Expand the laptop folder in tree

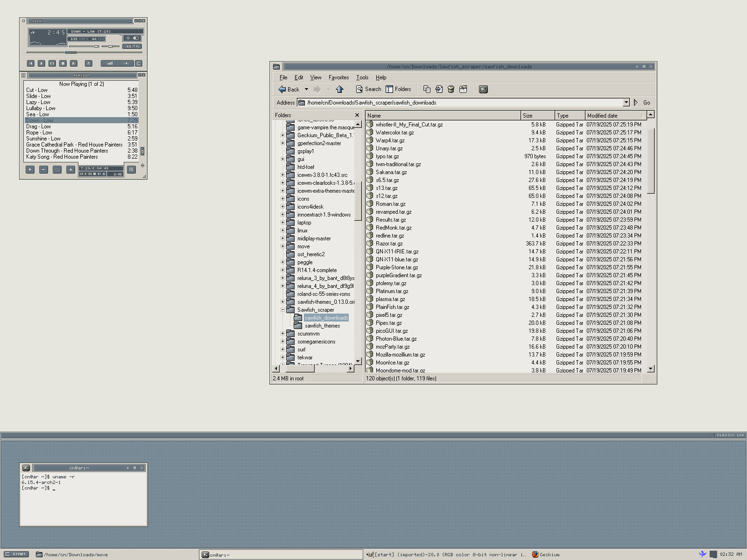point(282,223)
